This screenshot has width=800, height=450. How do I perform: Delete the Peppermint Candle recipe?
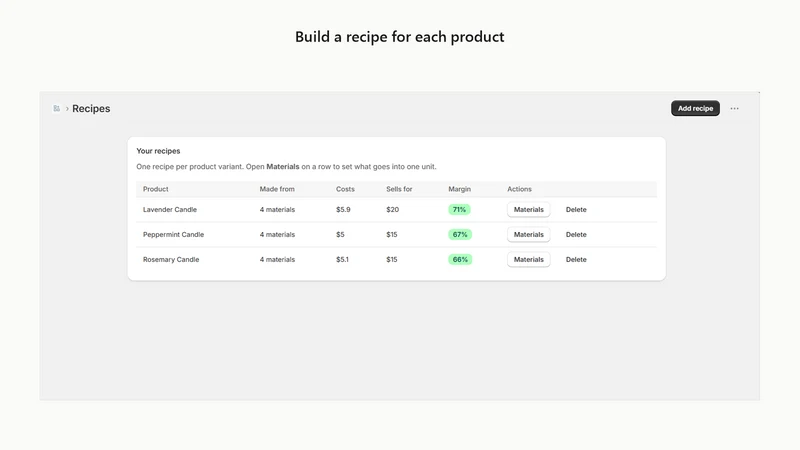point(576,235)
